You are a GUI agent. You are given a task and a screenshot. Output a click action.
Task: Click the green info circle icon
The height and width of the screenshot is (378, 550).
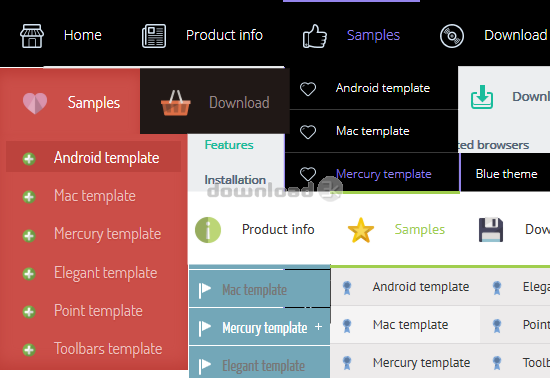click(x=208, y=230)
